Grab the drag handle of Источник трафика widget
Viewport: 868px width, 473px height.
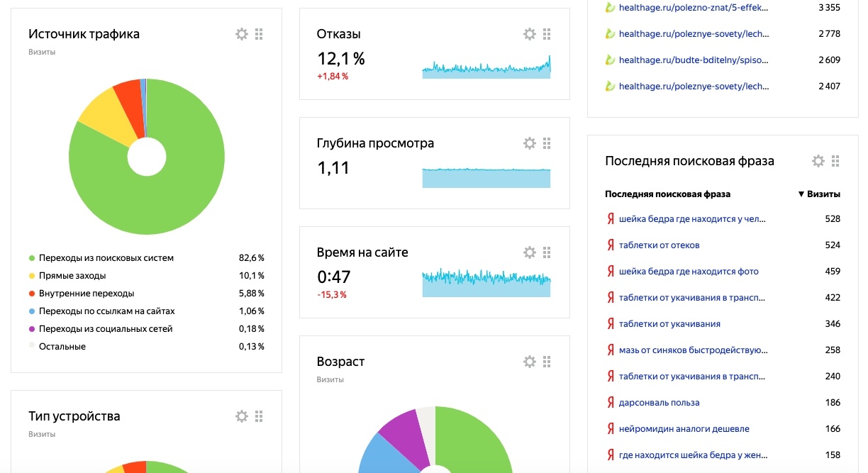pyautogui.click(x=259, y=34)
